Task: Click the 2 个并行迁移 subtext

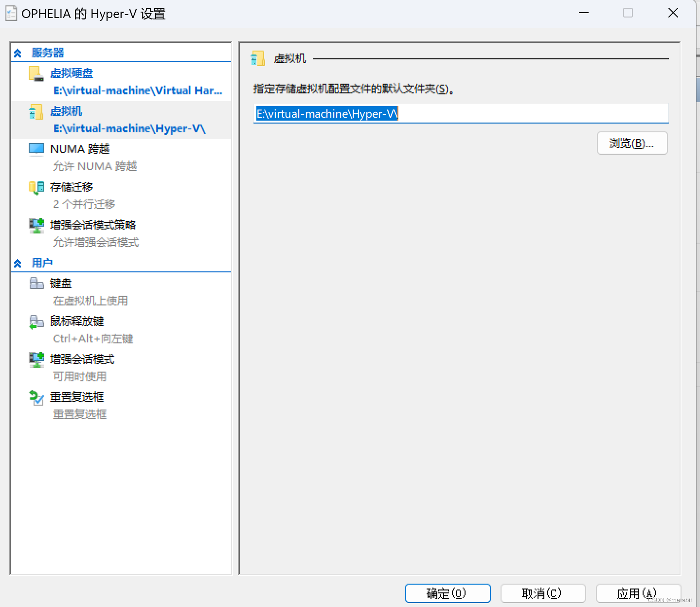Action: 84,204
